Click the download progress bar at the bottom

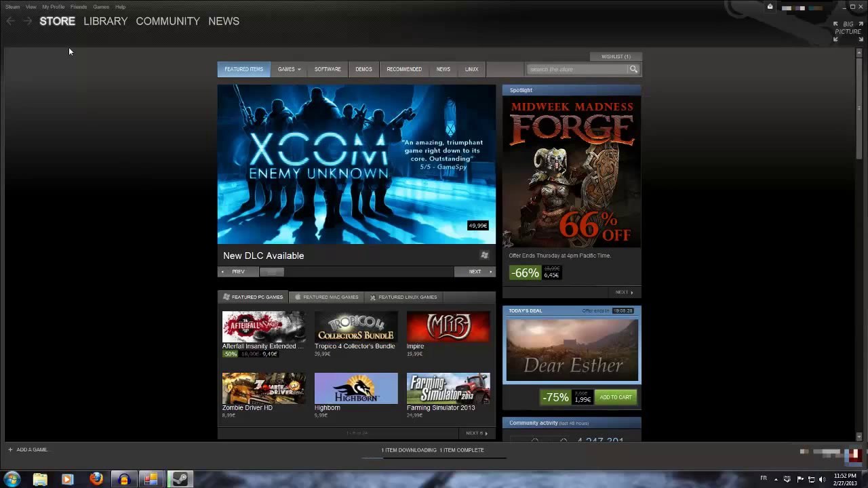click(434, 458)
